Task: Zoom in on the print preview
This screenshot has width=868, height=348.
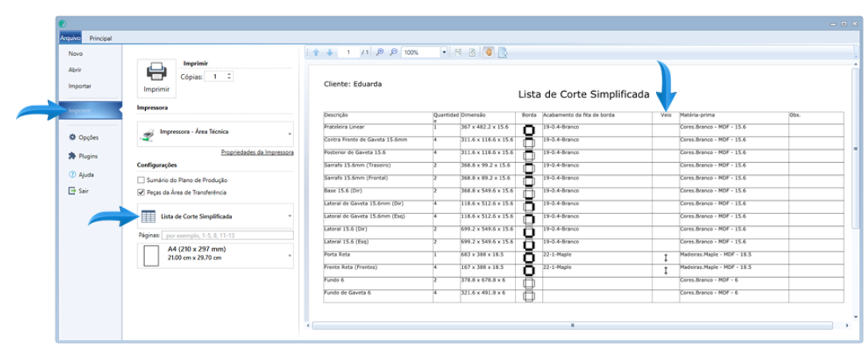Action: coord(380,52)
